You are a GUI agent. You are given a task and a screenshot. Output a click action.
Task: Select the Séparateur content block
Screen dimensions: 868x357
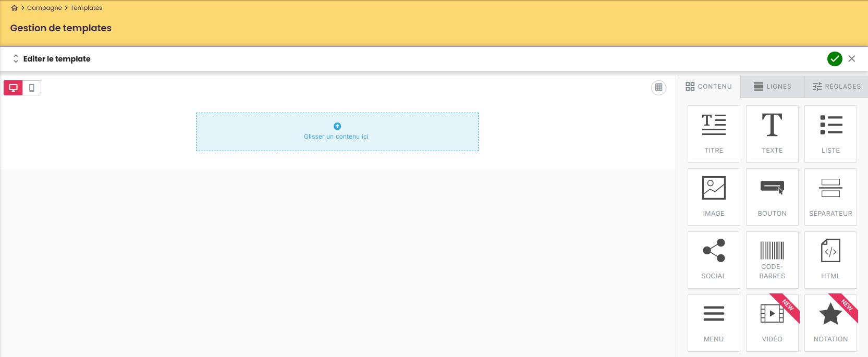coord(830,197)
